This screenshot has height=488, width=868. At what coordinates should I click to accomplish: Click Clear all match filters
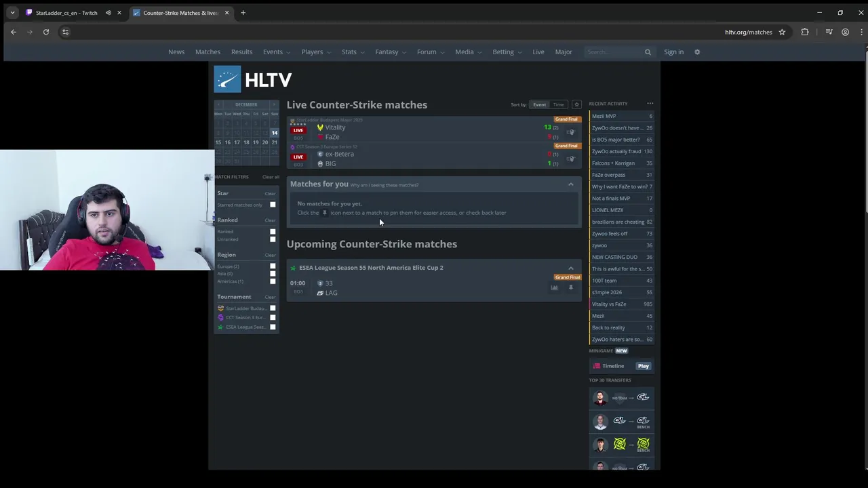tap(271, 177)
